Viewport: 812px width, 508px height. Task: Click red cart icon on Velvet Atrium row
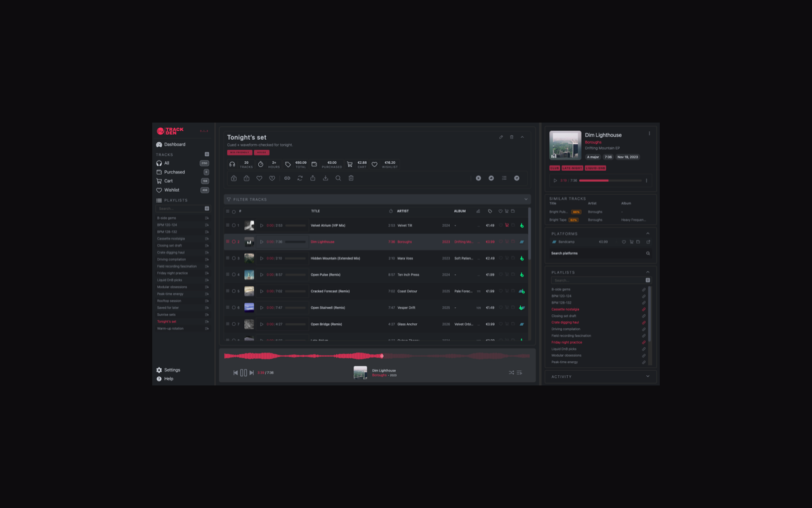click(x=507, y=225)
